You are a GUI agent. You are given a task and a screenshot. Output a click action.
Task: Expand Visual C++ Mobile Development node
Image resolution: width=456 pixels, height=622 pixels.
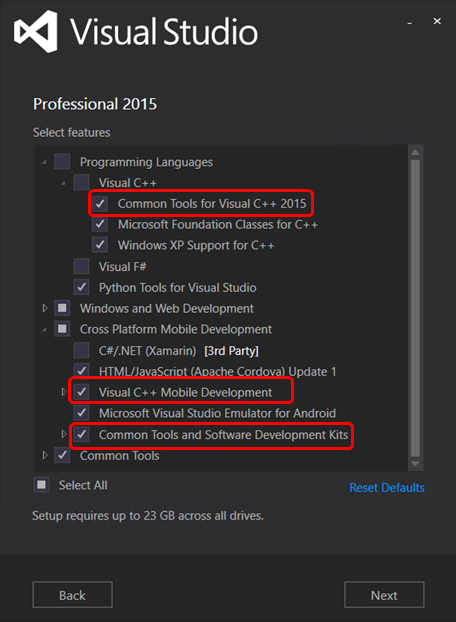pyautogui.click(x=64, y=392)
